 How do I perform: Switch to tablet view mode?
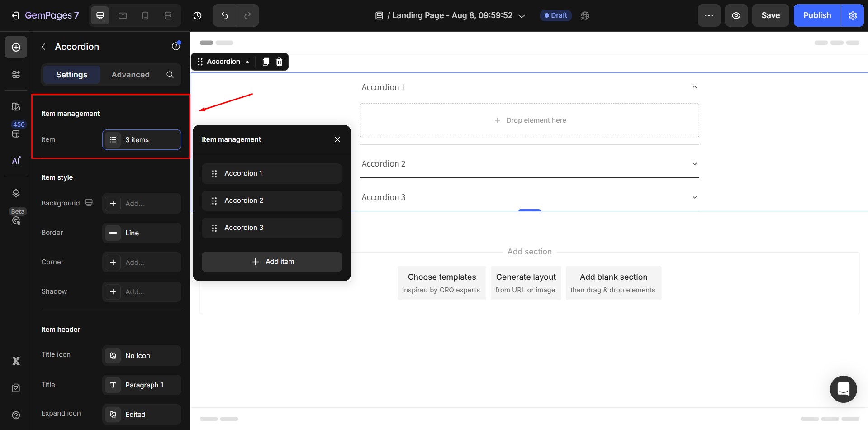(123, 15)
